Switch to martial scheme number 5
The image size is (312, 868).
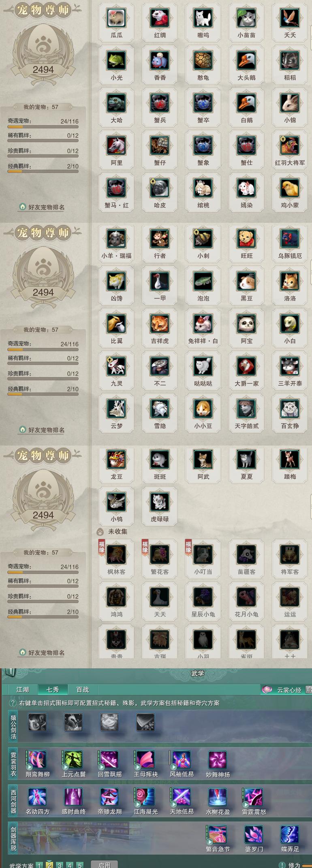80,865
